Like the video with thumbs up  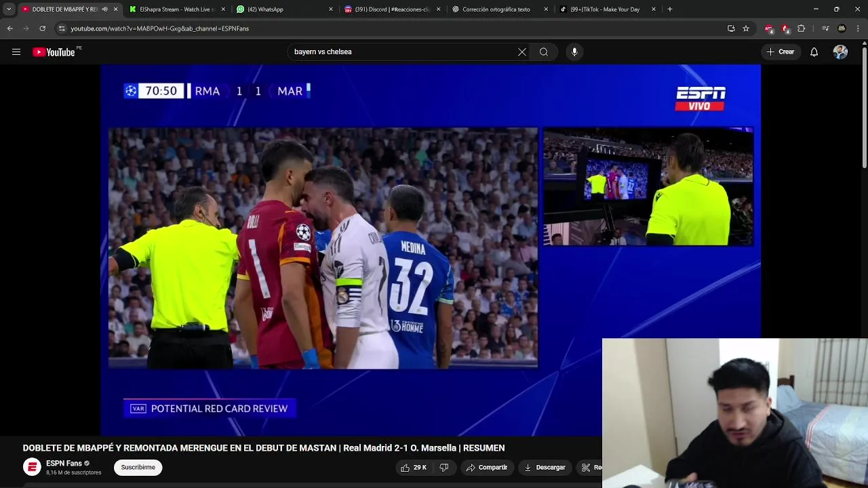(413, 468)
